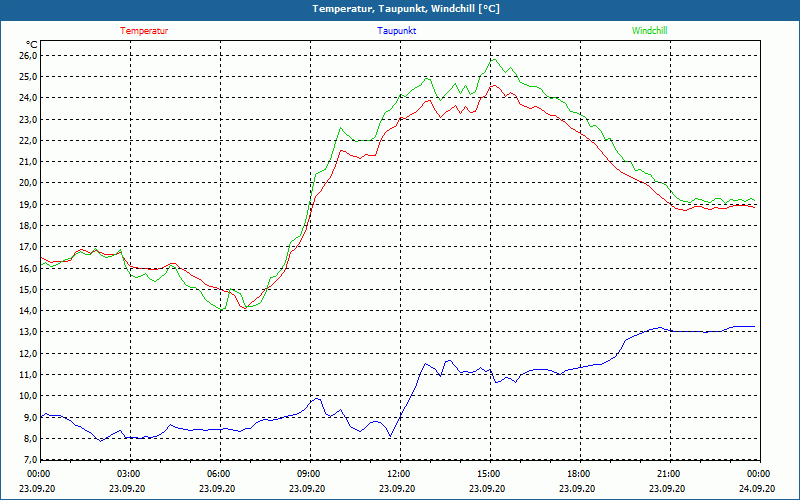
Task: Click the 23.09.20 date under 03:00
Action: 127,488
